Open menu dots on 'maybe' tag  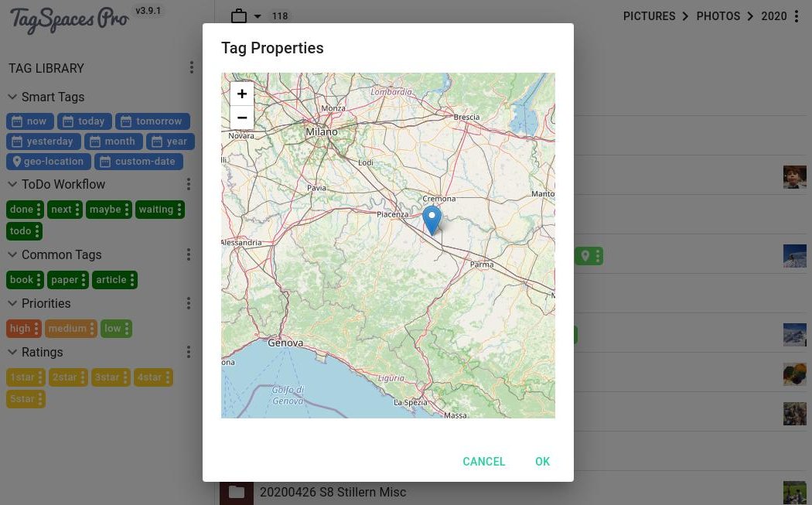point(126,210)
